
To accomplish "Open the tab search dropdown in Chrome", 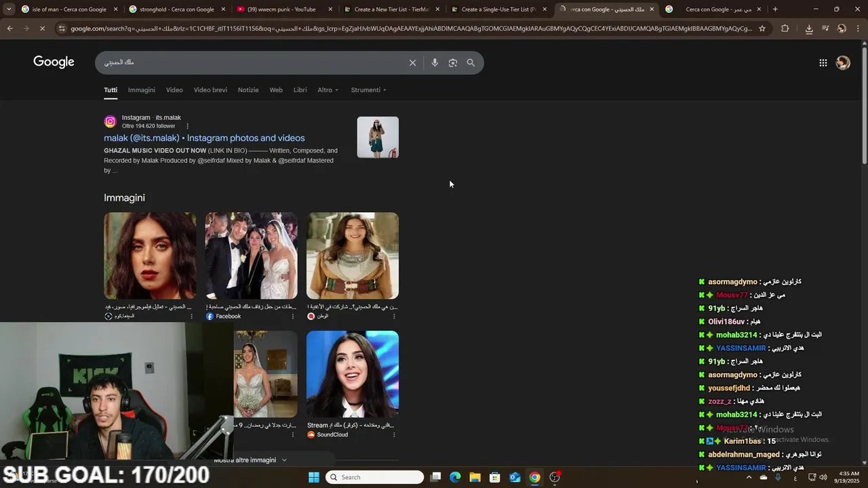I will click(9, 9).
